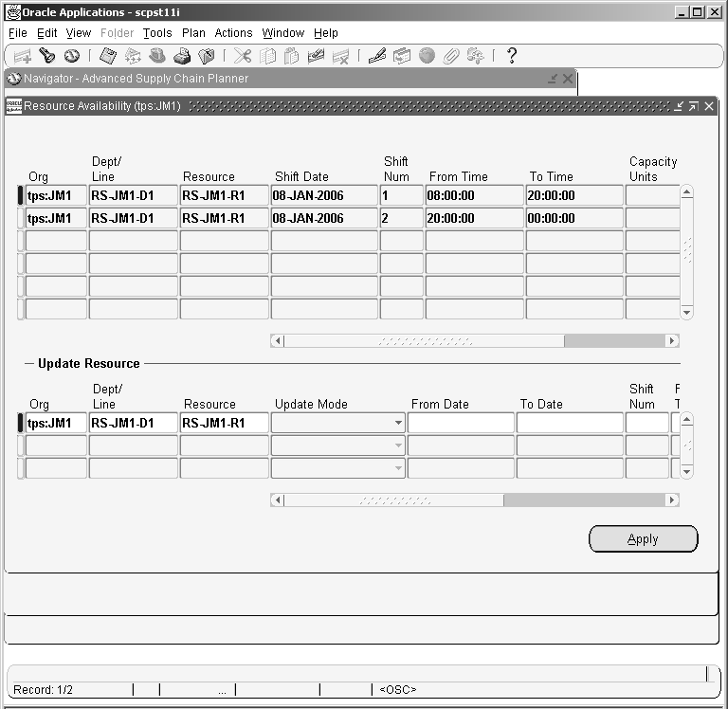Open the Plan menu
Image resolution: width=728 pixels, height=709 pixels.
[193, 33]
